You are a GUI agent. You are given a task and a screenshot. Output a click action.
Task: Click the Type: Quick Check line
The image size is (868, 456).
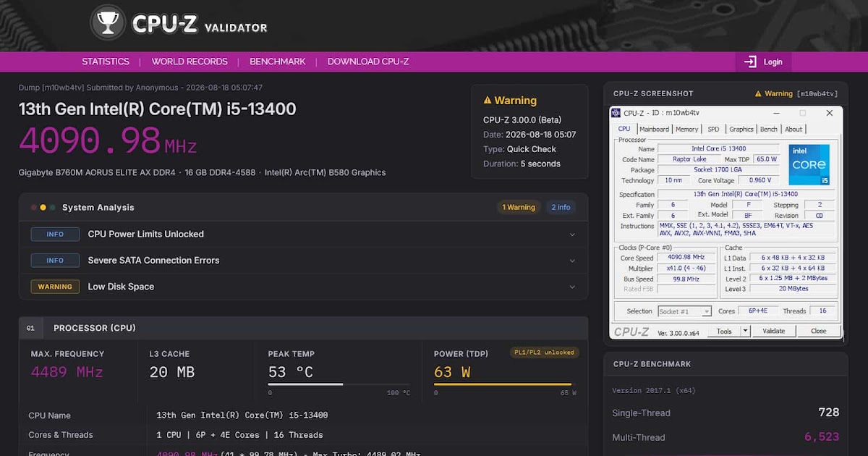[519, 149]
